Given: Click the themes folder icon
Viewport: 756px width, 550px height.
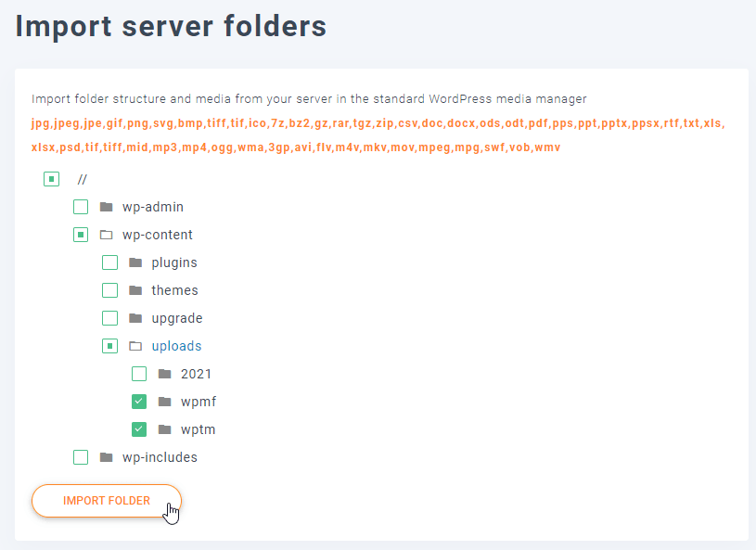Looking at the screenshot, I should (135, 290).
